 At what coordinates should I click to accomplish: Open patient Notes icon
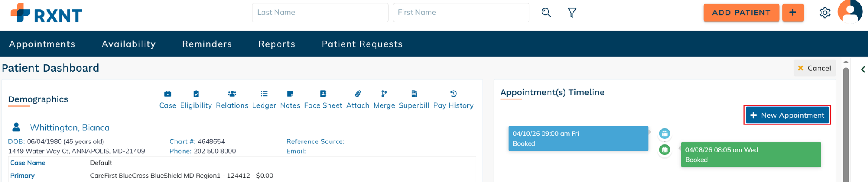[x=290, y=94]
